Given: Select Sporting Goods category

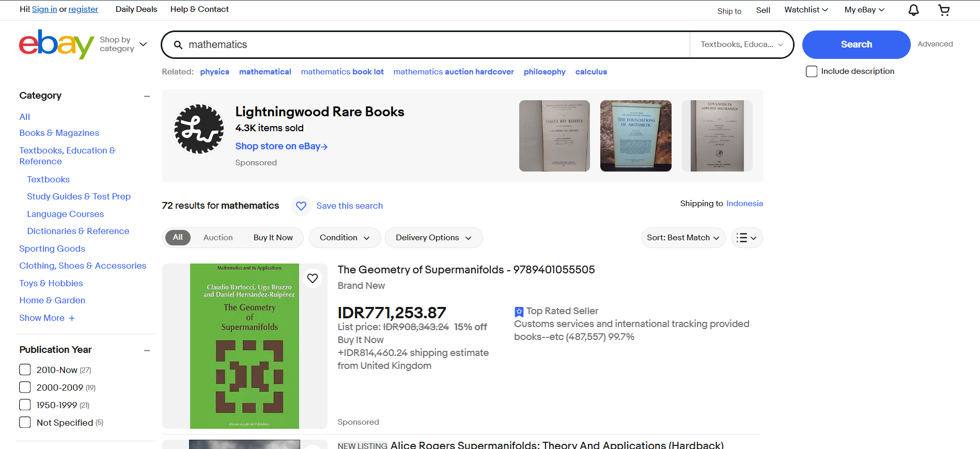Looking at the screenshot, I should tap(52, 249).
